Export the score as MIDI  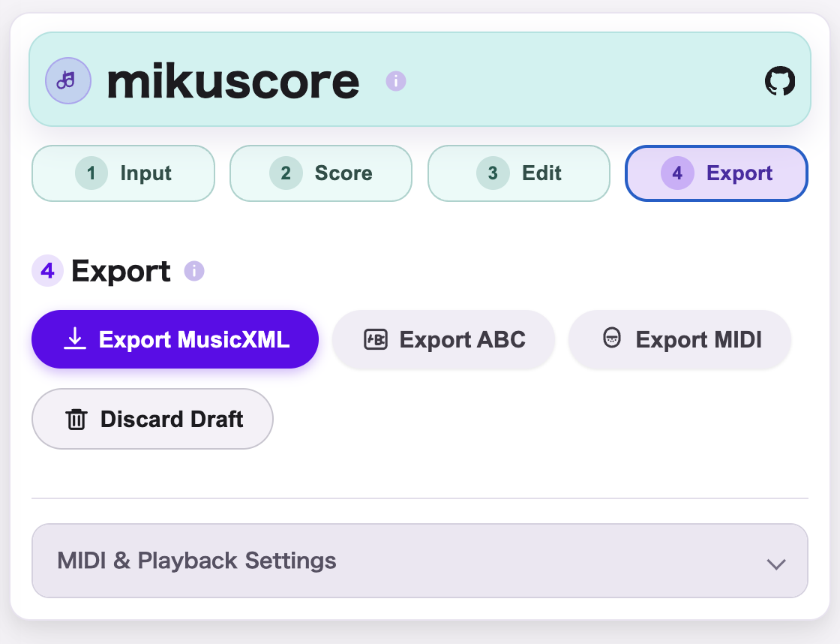(x=679, y=339)
